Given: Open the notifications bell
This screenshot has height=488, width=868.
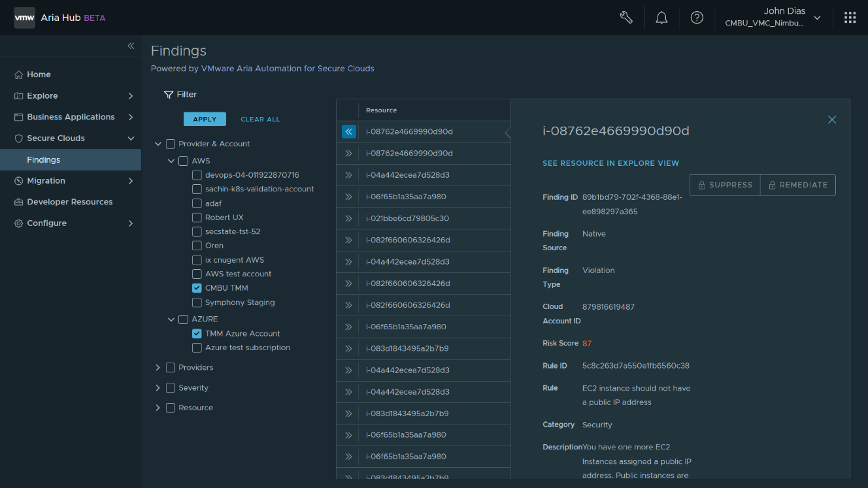Looking at the screenshot, I should tap(661, 18).
